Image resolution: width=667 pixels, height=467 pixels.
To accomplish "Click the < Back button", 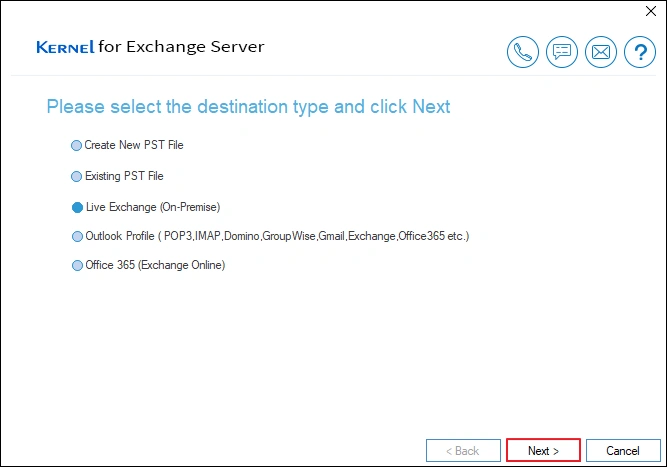I will (x=463, y=450).
